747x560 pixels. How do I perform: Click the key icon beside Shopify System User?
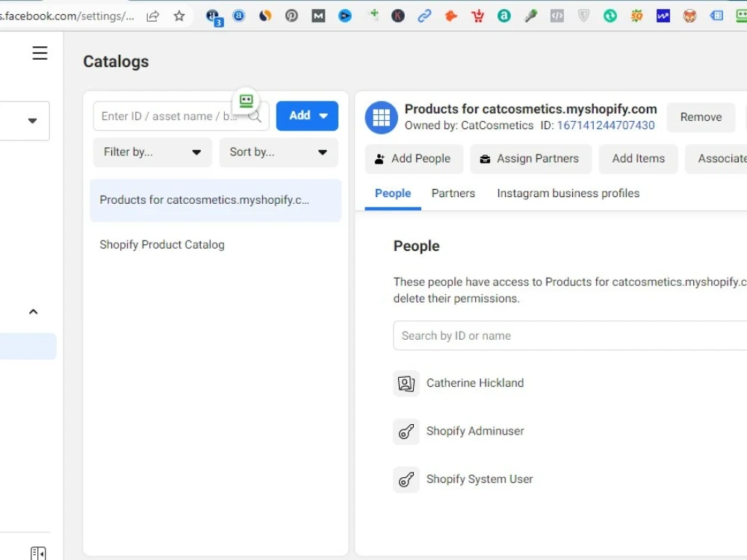coord(406,479)
